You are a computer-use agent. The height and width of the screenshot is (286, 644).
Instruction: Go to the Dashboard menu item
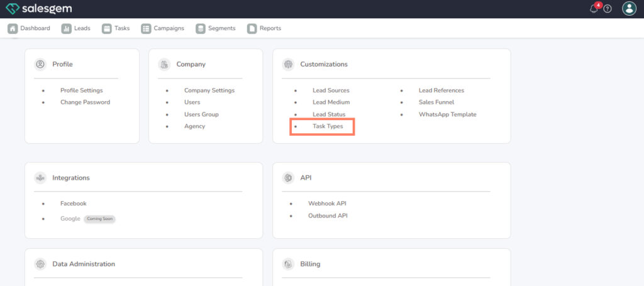coord(29,28)
